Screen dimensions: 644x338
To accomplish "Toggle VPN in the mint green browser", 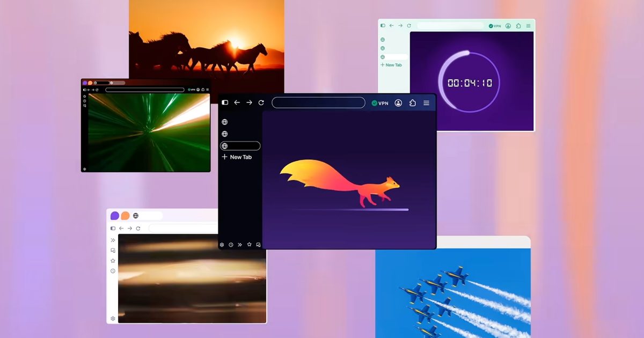I will point(495,26).
